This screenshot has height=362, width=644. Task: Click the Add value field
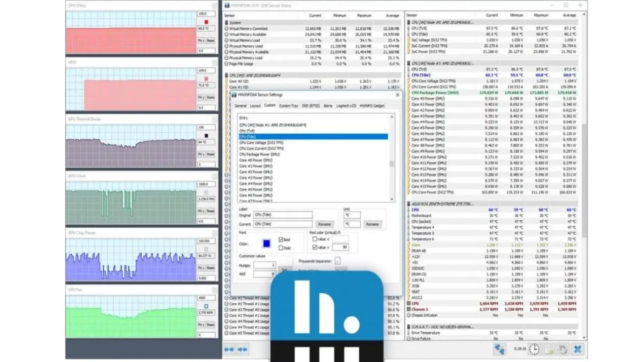(265, 274)
